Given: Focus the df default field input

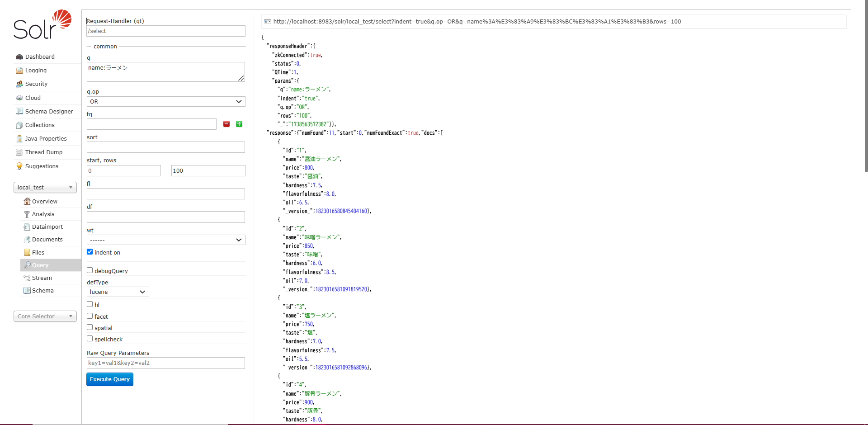Looking at the screenshot, I should pyautogui.click(x=166, y=217).
